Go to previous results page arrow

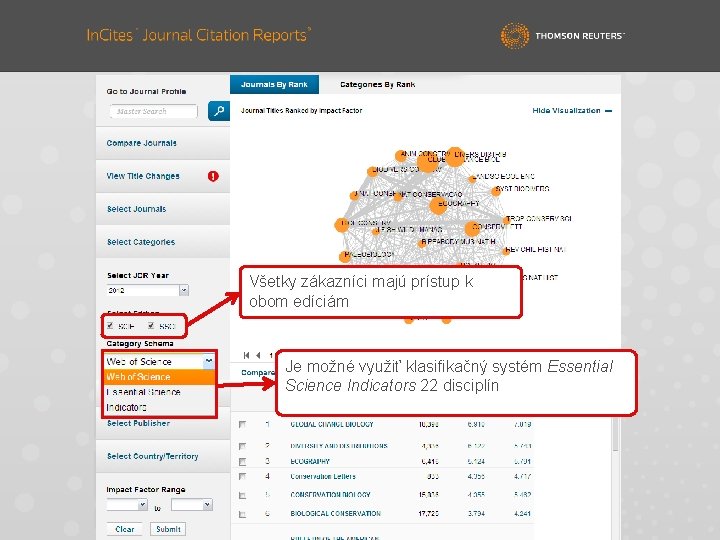(259, 355)
